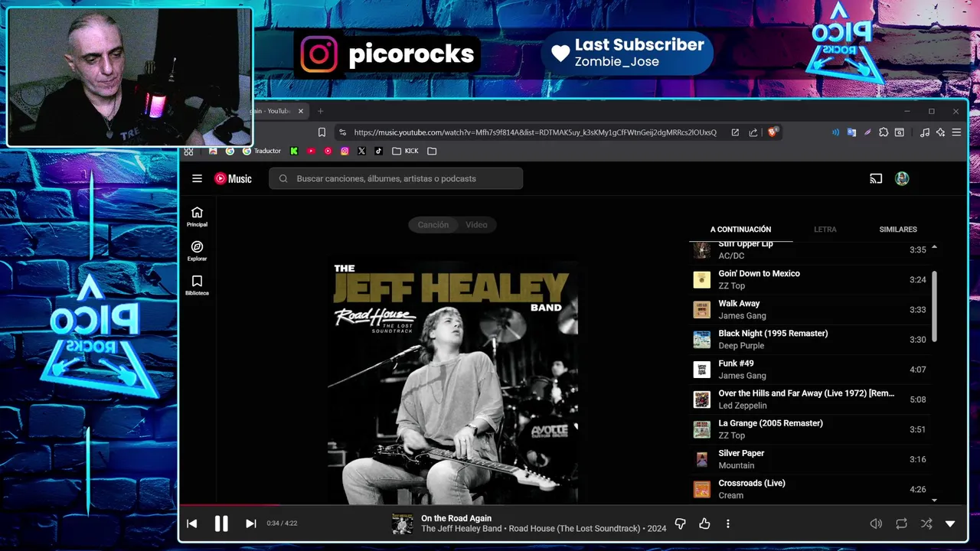Open the TikTok bookmark icon
This screenshot has height=551, width=980.
(378, 151)
